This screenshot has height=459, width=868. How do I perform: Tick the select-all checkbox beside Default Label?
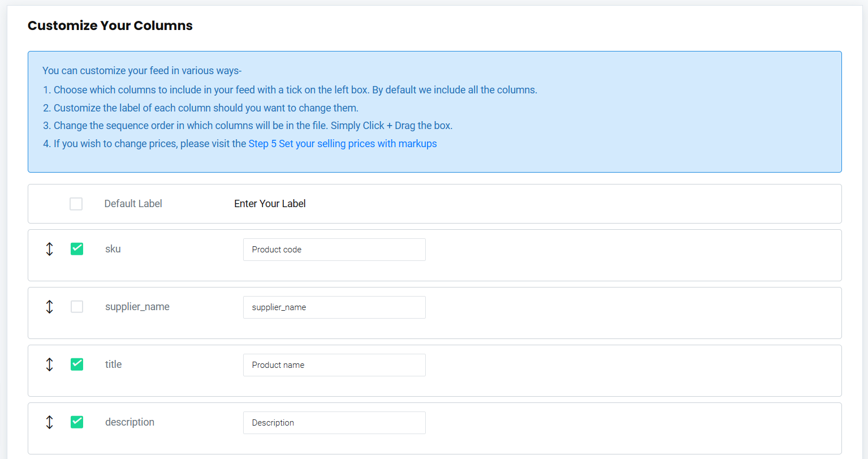(76, 204)
